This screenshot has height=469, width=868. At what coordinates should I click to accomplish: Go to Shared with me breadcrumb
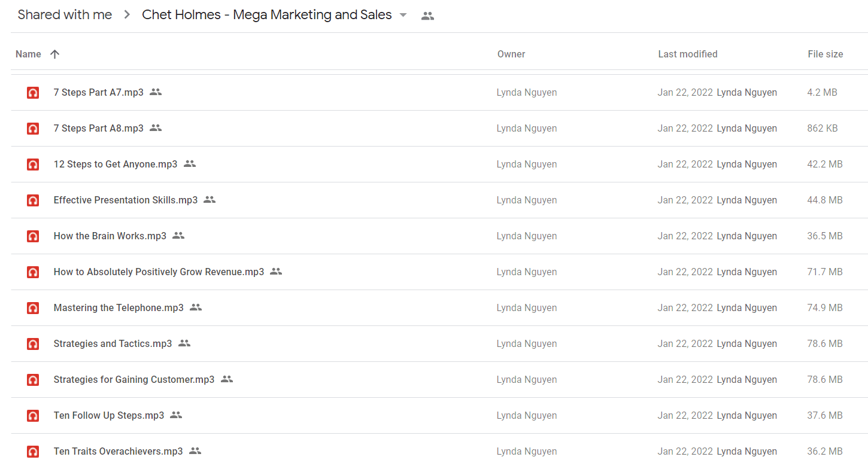65,15
